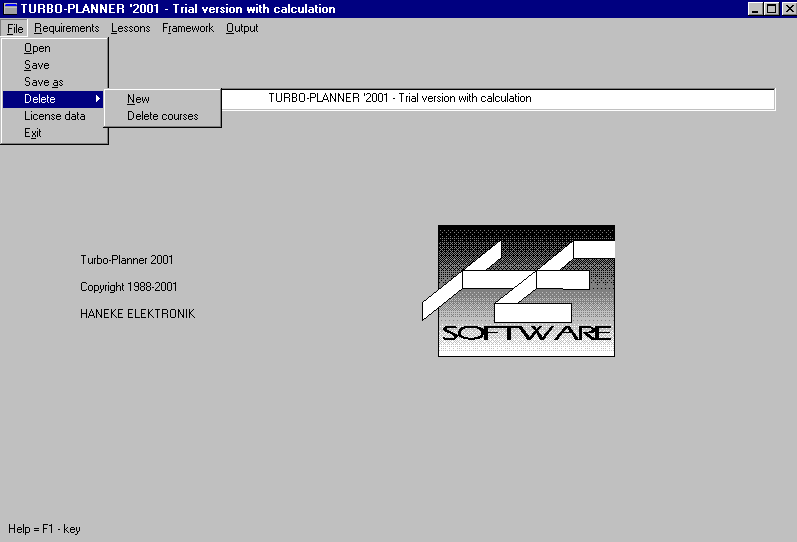This screenshot has width=797, height=542.
Task: Select the Save as menu entry
Action: (54, 82)
